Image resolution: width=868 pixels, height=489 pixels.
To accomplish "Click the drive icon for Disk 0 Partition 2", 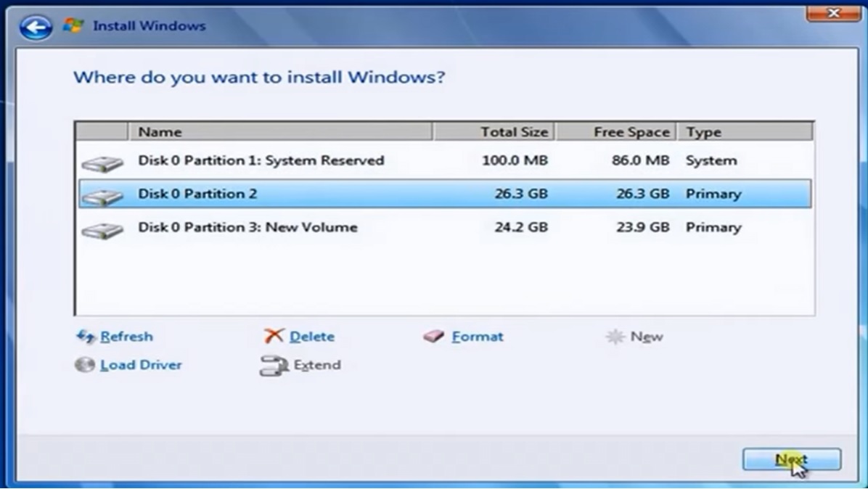I will [x=102, y=197].
